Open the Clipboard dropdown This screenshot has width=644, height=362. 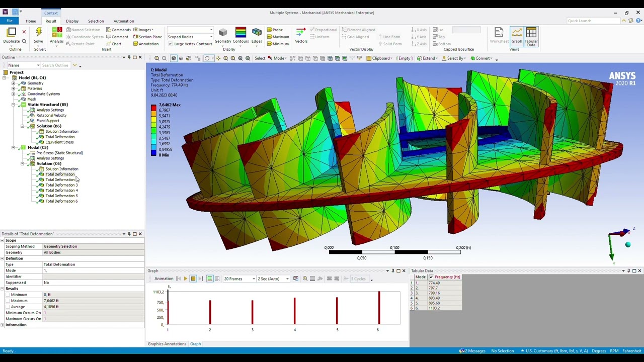coord(380,58)
